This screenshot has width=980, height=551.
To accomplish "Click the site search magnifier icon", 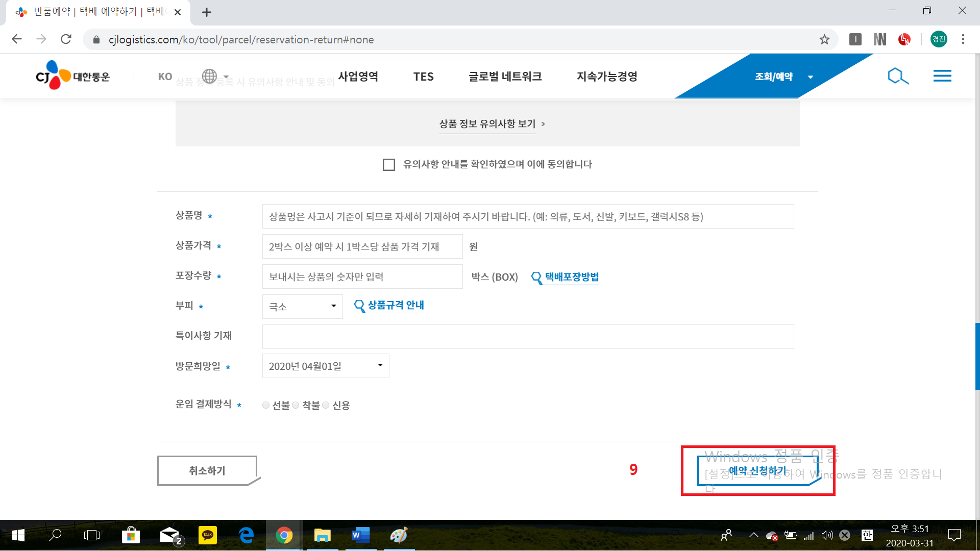I will (x=898, y=77).
